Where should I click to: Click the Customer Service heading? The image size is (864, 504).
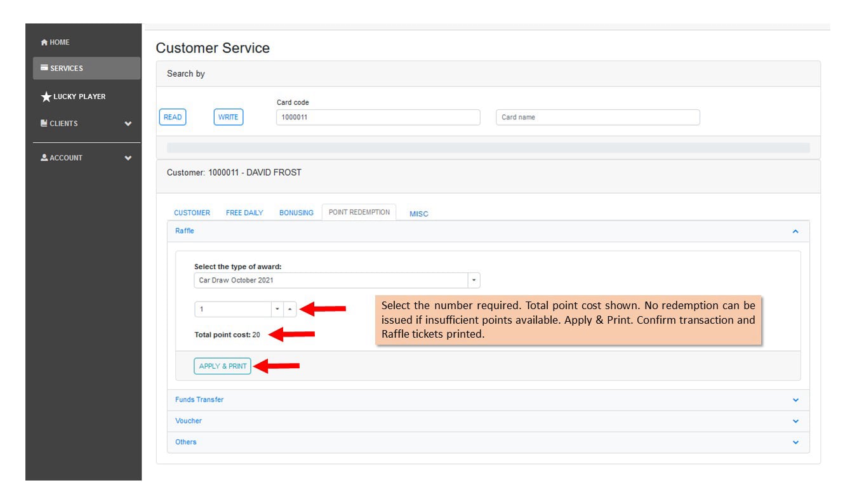pyautogui.click(x=213, y=48)
